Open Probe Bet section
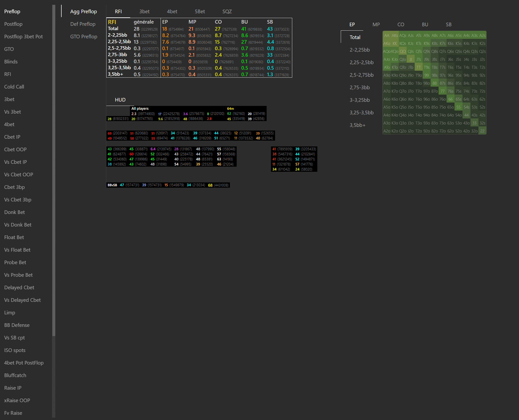519x420 pixels. click(x=15, y=262)
